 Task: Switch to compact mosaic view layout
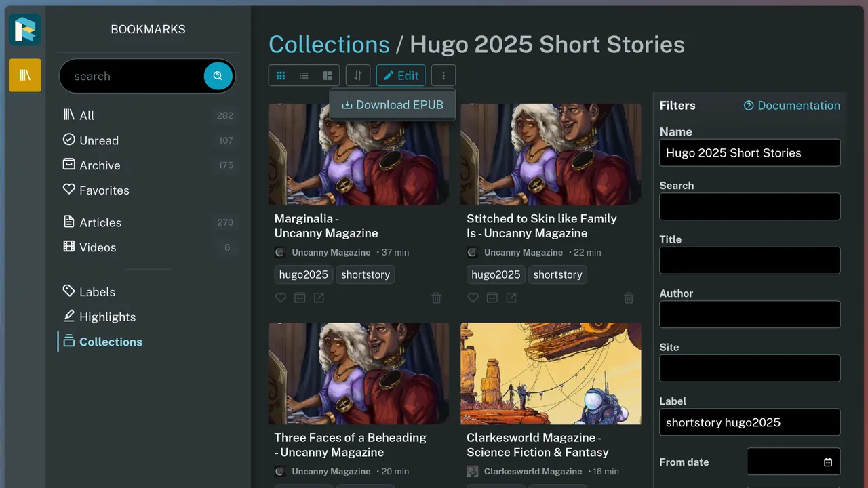coord(328,75)
